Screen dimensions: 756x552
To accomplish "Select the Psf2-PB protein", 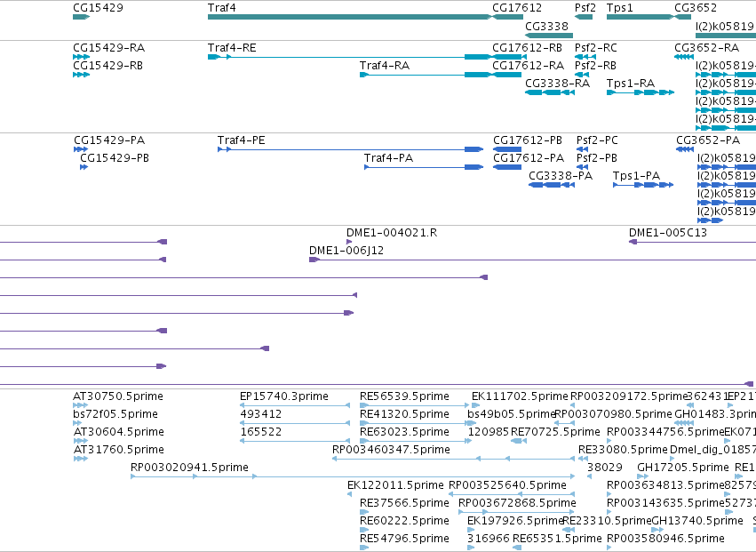I will [x=583, y=167].
